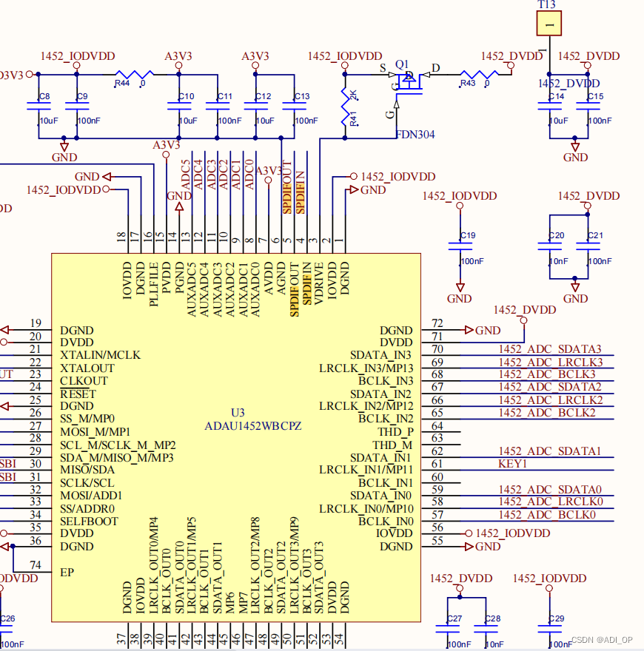
Task: Click the PLLFILE pin name inside U3
Action: [x=153, y=284]
